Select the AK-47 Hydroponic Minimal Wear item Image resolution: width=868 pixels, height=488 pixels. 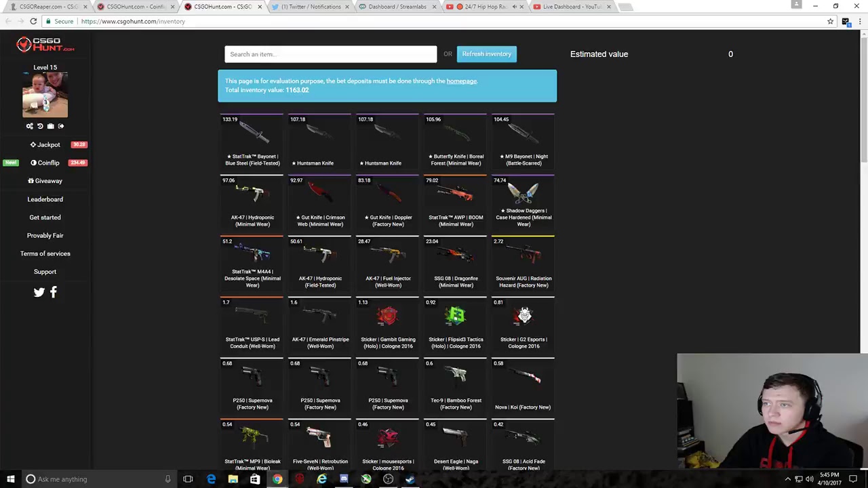(252, 202)
